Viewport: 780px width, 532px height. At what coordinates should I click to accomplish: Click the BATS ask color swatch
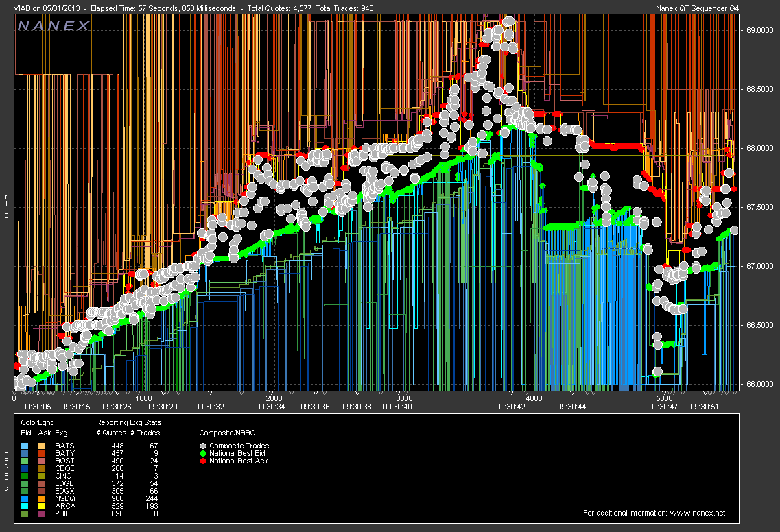point(42,446)
